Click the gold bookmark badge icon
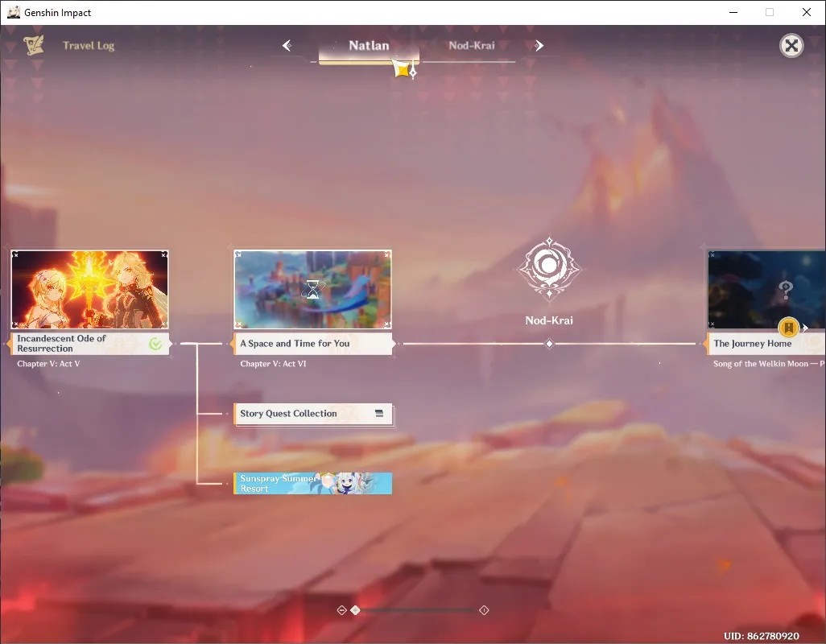 789,328
